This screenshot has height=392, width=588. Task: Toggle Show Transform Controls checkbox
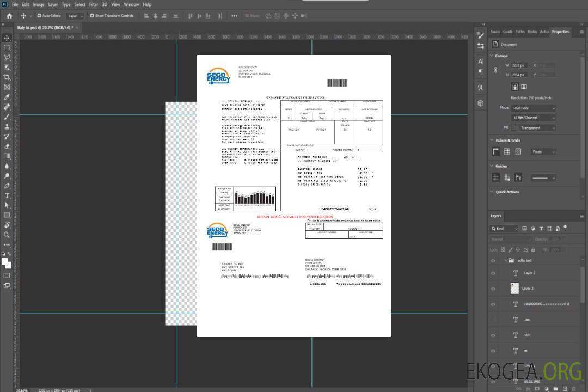(x=92, y=16)
